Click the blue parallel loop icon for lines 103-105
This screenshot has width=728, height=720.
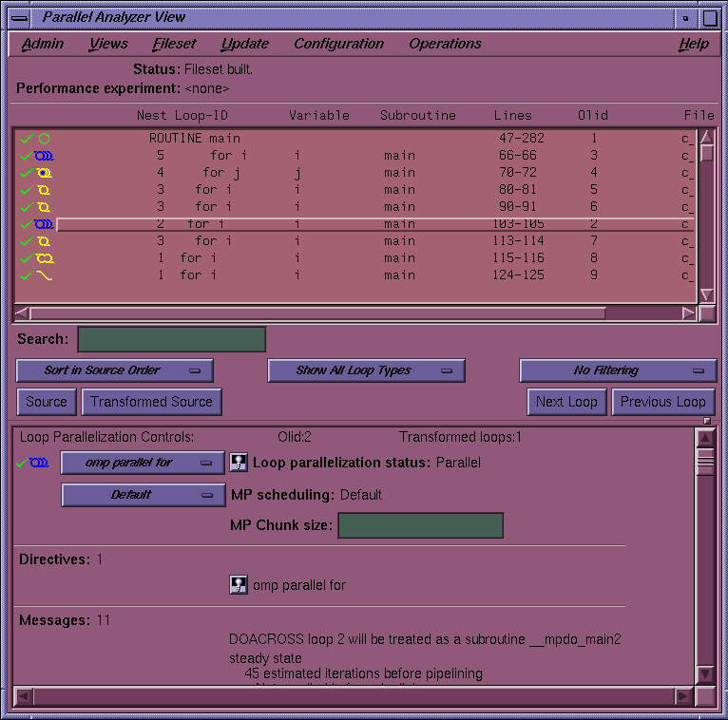click(x=44, y=224)
